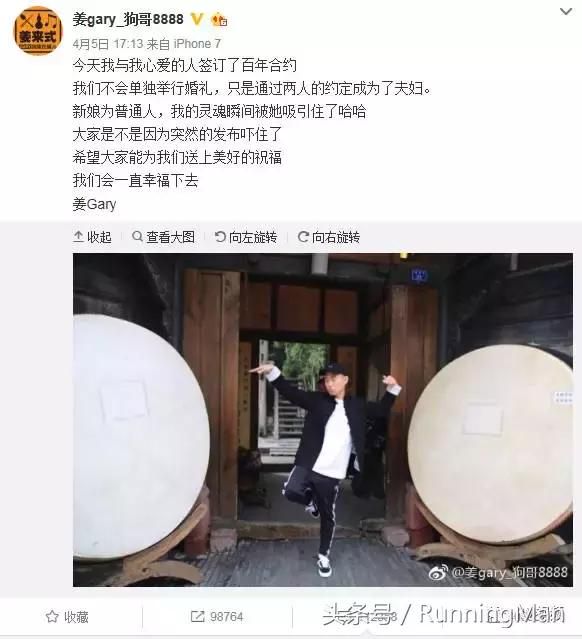Click the clockwise rotate icon
Viewport: 582px width, 639px height.
(303, 236)
